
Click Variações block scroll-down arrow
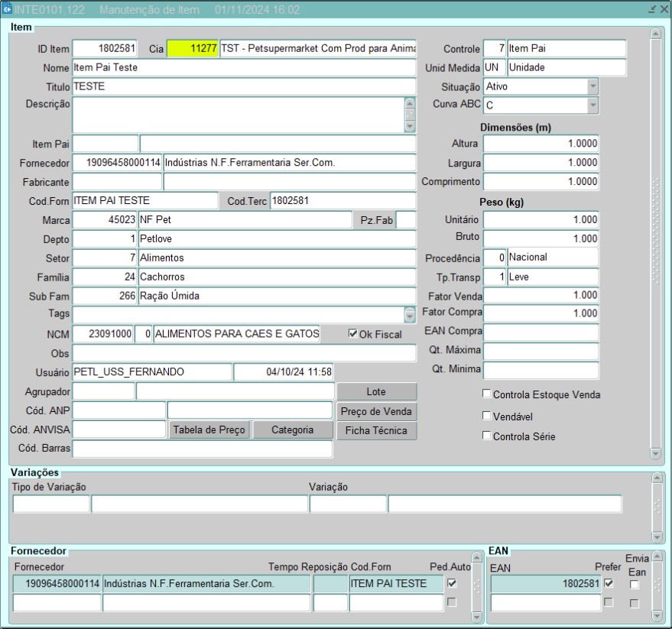[x=657, y=537]
